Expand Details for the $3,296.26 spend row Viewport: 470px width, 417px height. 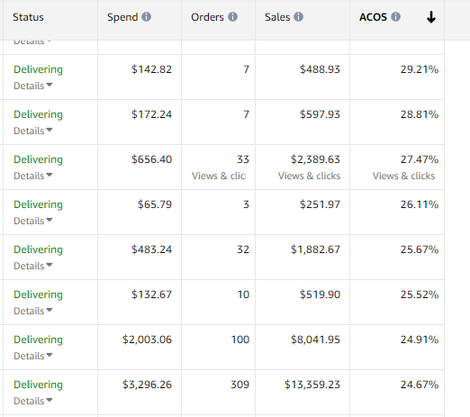33,401
